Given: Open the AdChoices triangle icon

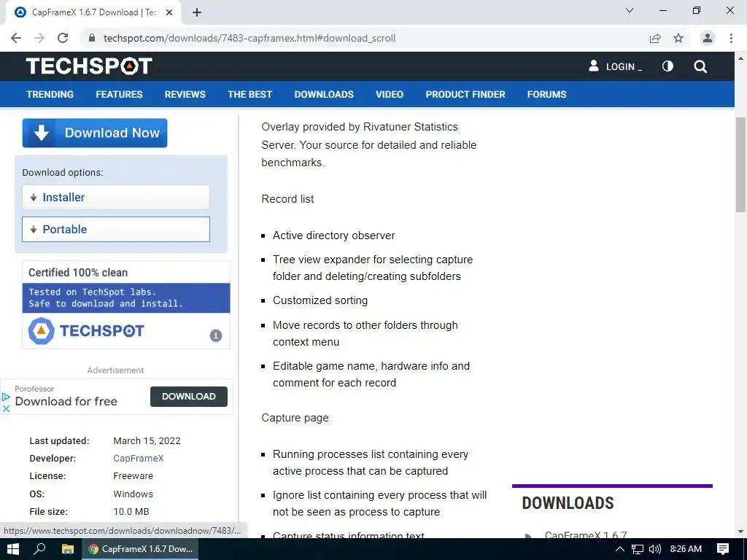Looking at the screenshot, I should click(x=6, y=397).
